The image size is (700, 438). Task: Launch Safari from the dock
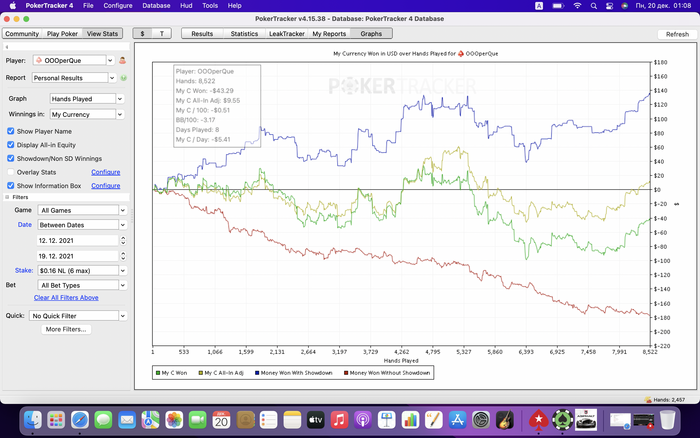coord(80,420)
